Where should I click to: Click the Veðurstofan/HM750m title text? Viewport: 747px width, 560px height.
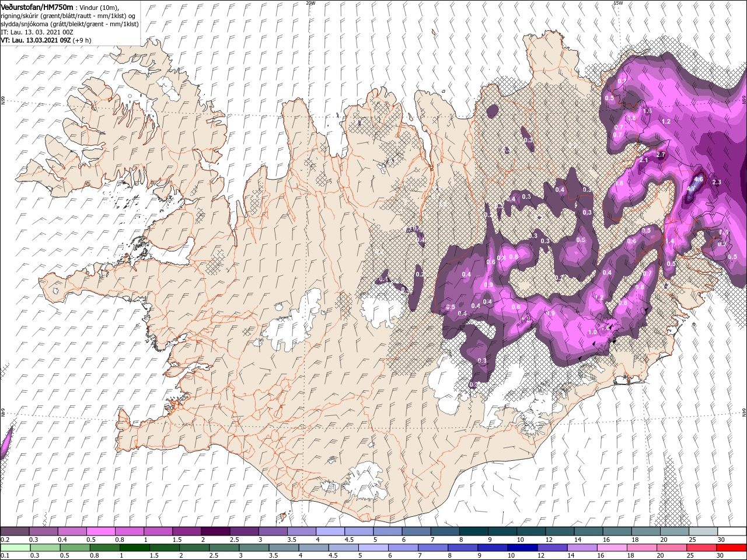point(37,6)
